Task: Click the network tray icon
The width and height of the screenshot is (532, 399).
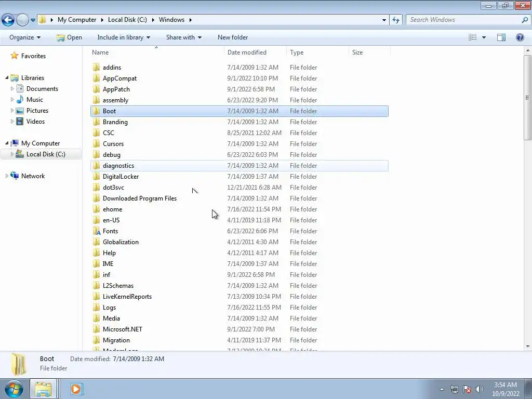Action: pyautogui.click(x=454, y=389)
